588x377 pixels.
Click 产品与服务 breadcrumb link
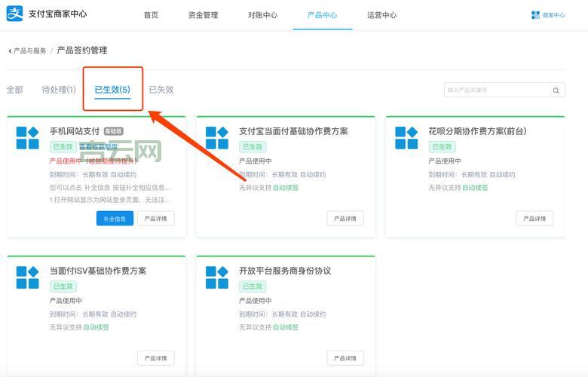tap(29, 51)
